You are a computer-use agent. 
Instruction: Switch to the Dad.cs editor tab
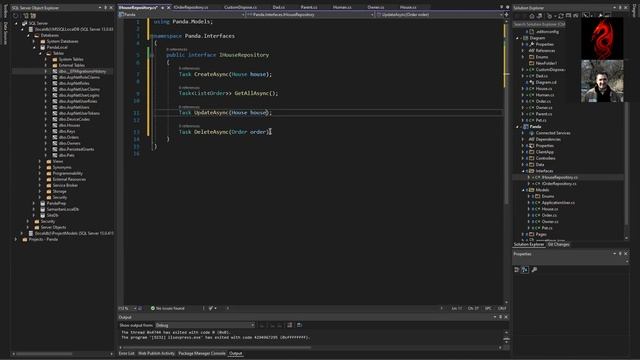tap(279, 7)
